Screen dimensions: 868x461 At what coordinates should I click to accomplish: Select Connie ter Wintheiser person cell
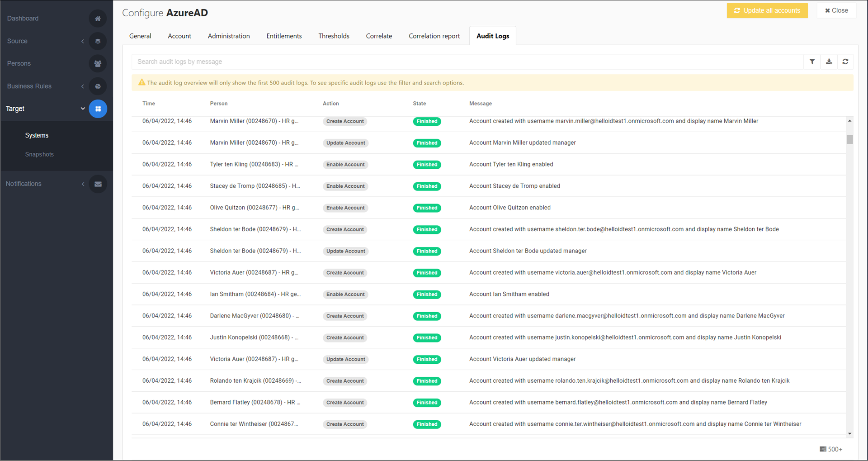(254, 424)
